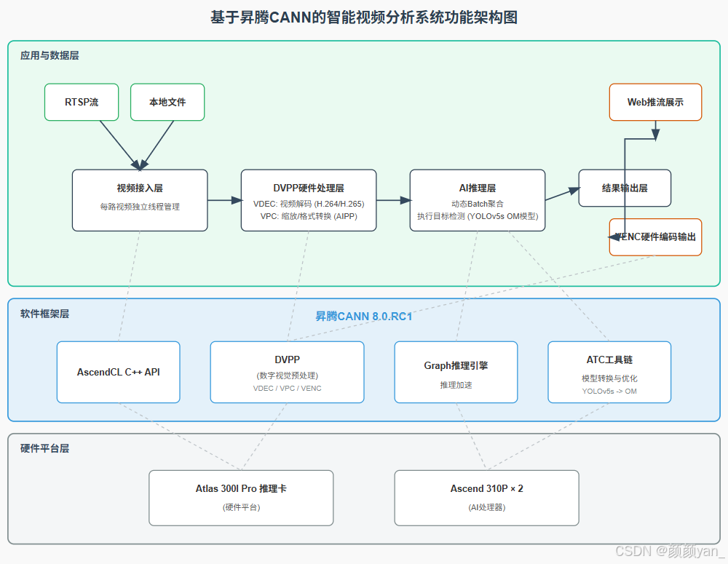This screenshot has width=728, height=564.
Task: Click the text 每路视频独立线程管理
Action: click(x=140, y=207)
